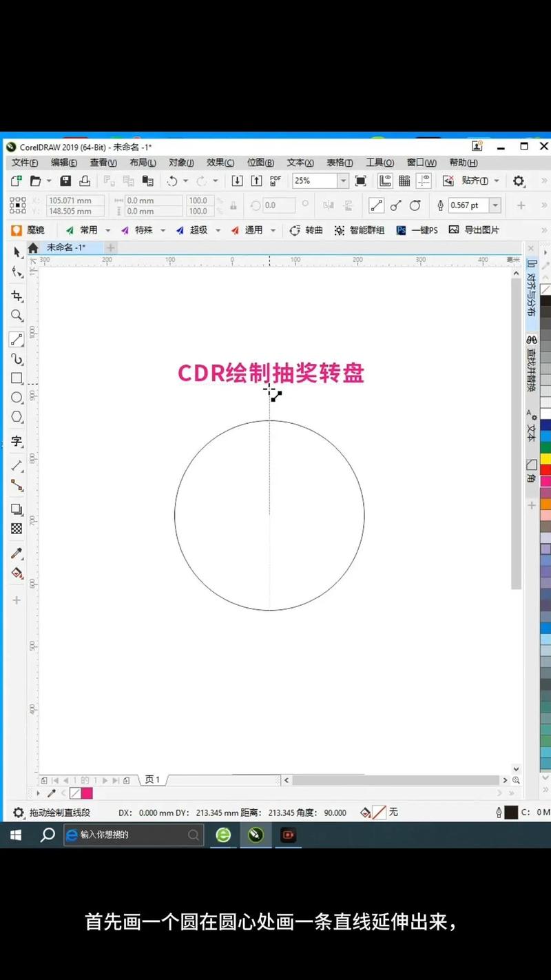Select the Pick tool

(17, 252)
